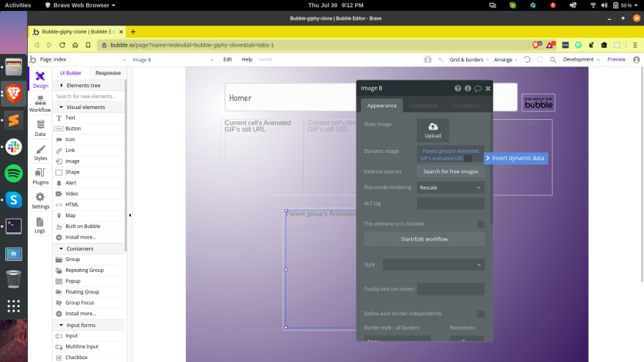Switch to the Conditional tab
The height and width of the screenshot is (362, 644).
tap(424, 105)
